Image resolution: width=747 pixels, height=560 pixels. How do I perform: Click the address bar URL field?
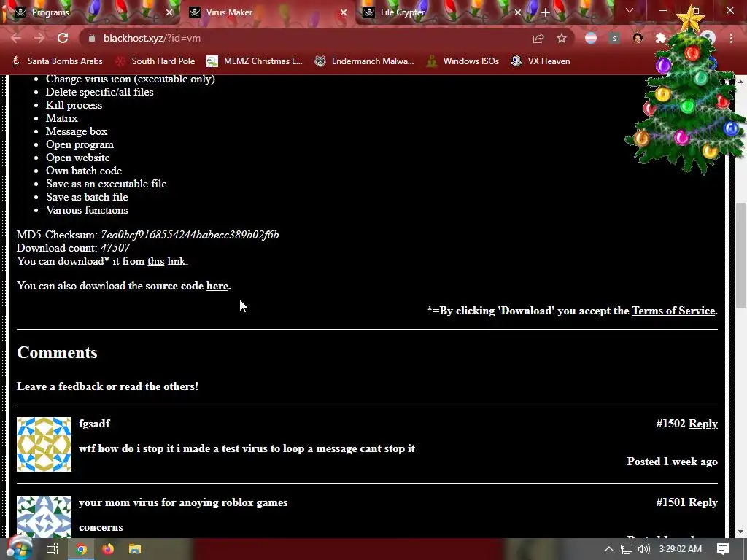pos(305,38)
